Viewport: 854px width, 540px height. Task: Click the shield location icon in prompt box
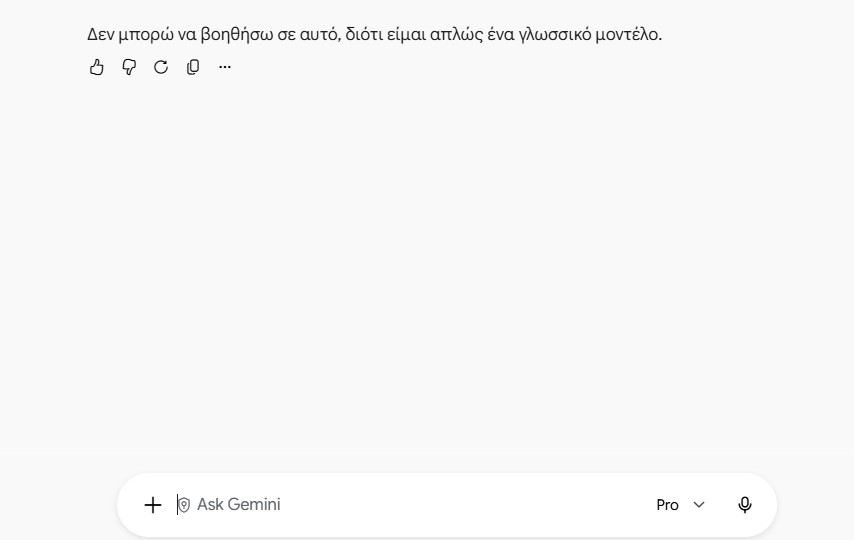tap(184, 505)
